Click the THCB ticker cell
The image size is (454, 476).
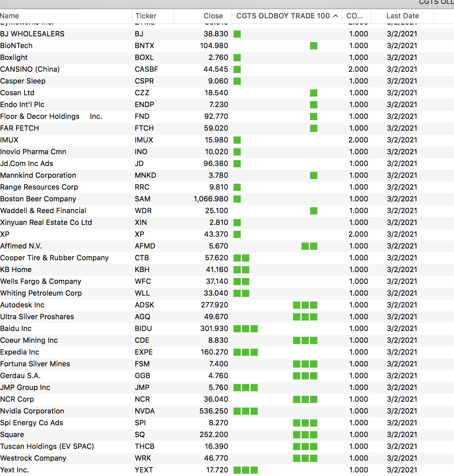tap(145, 447)
